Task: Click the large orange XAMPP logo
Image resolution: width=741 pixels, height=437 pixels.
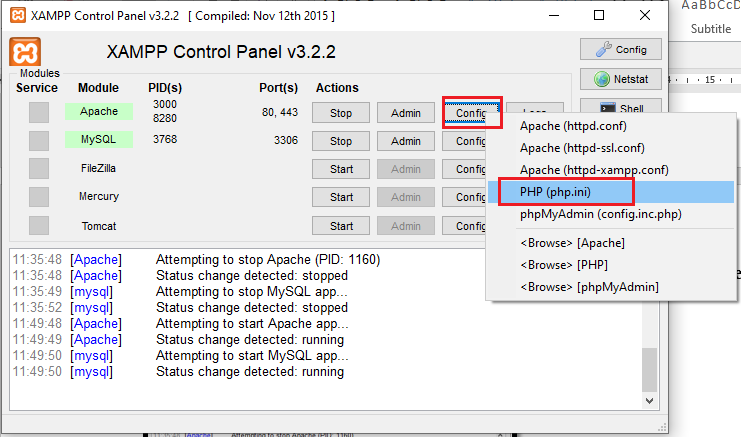Action: click(x=25, y=51)
